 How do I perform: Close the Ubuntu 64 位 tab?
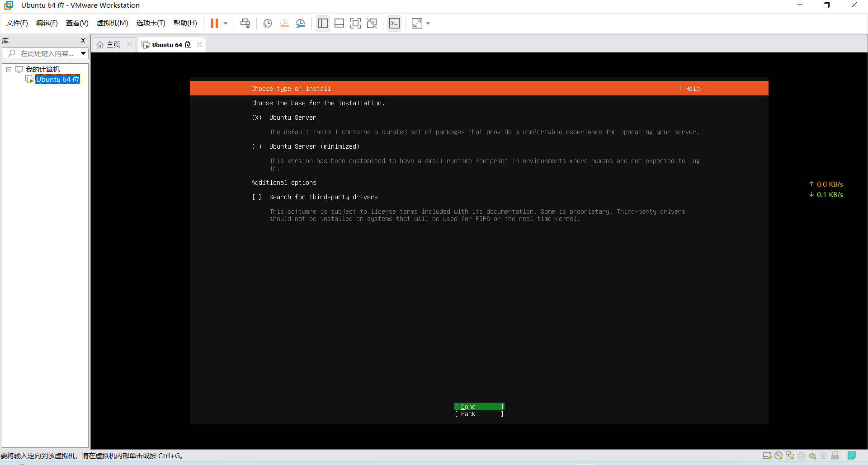199,44
